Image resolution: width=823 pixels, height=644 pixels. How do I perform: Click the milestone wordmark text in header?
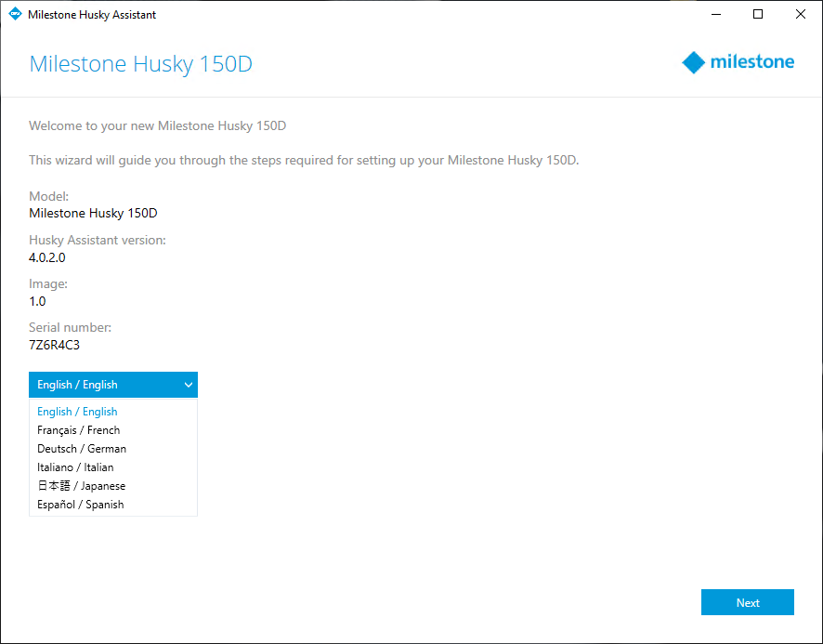[x=752, y=61]
